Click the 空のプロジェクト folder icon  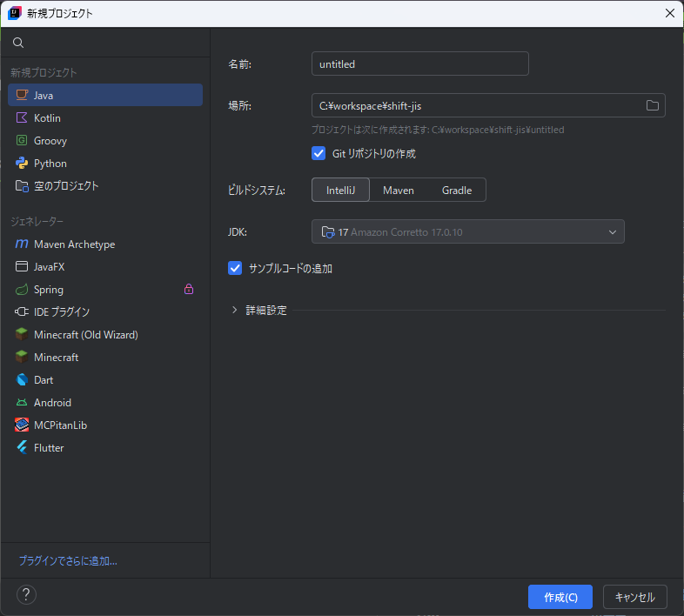[x=22, y=186]
